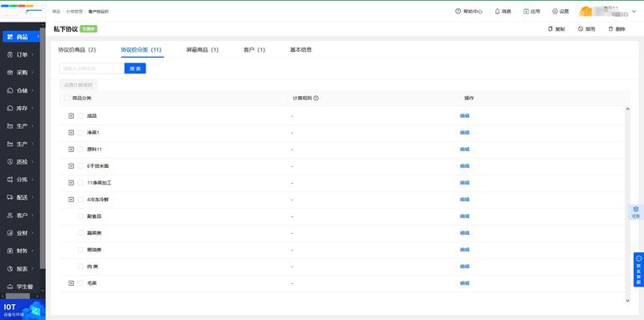Tick the checkbox for 毛菜
Screen dimensions: 644x320
(x=80, y=283)
